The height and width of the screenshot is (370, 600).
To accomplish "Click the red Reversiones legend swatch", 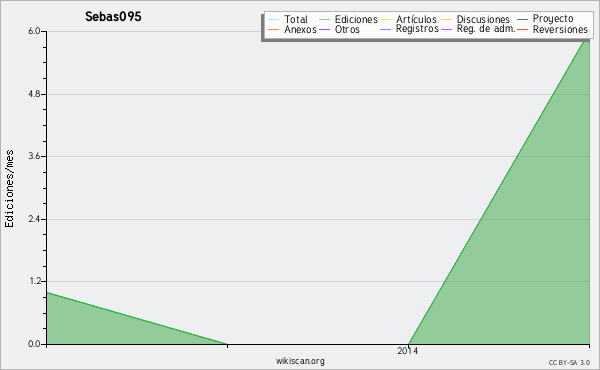I will point(522,29).
